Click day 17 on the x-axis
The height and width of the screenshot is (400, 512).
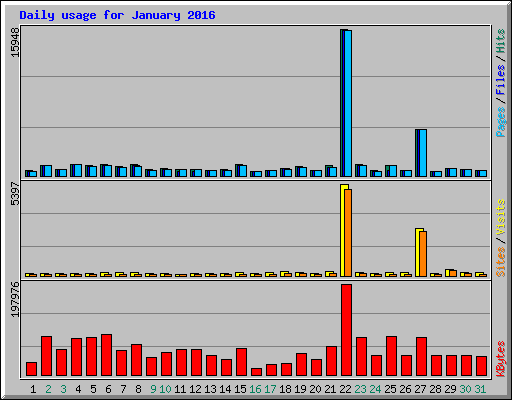(270, 389)
